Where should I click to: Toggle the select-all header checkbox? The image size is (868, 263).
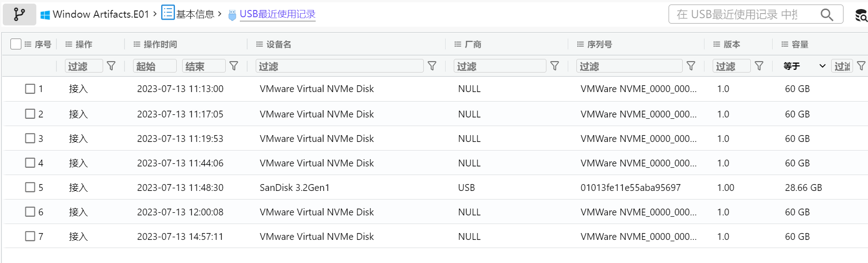point(16,44)
